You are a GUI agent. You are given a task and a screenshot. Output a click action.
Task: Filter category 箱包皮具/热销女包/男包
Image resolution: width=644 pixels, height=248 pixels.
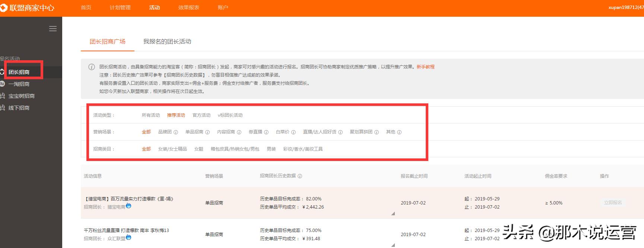[x=235, y=149]
